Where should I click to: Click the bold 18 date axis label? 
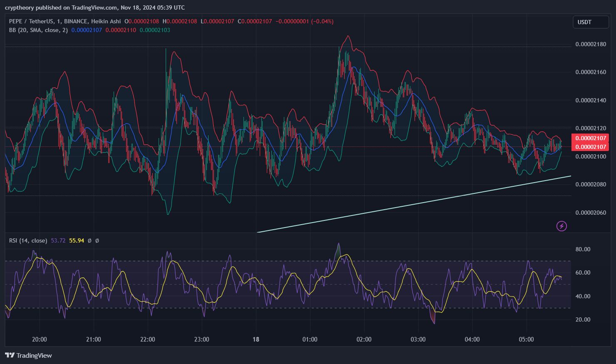tap(256, 339)
